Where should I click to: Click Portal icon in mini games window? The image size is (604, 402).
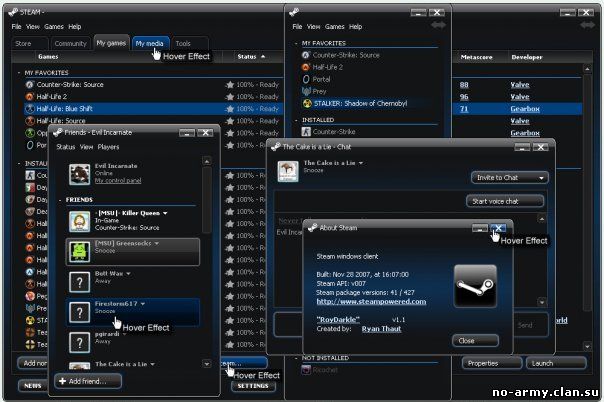(306, 79)
